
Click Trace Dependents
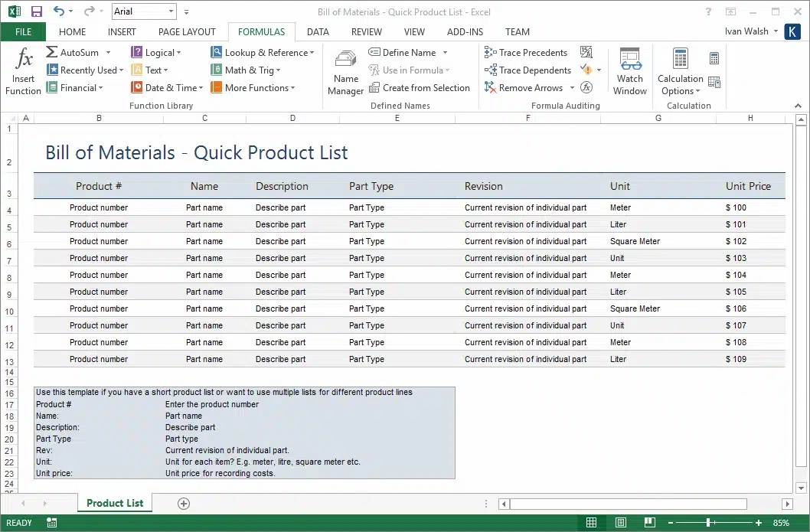[x=528, y=70]
